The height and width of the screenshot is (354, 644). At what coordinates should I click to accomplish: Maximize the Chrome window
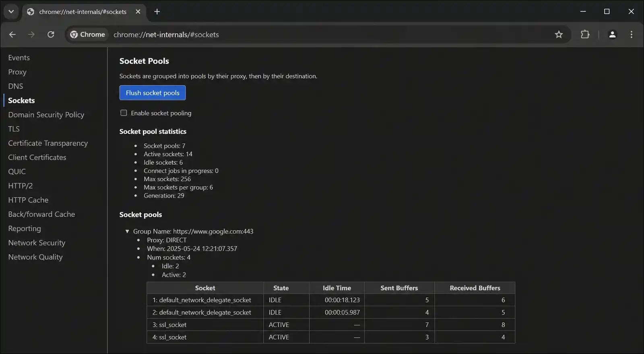coord(607,12)
